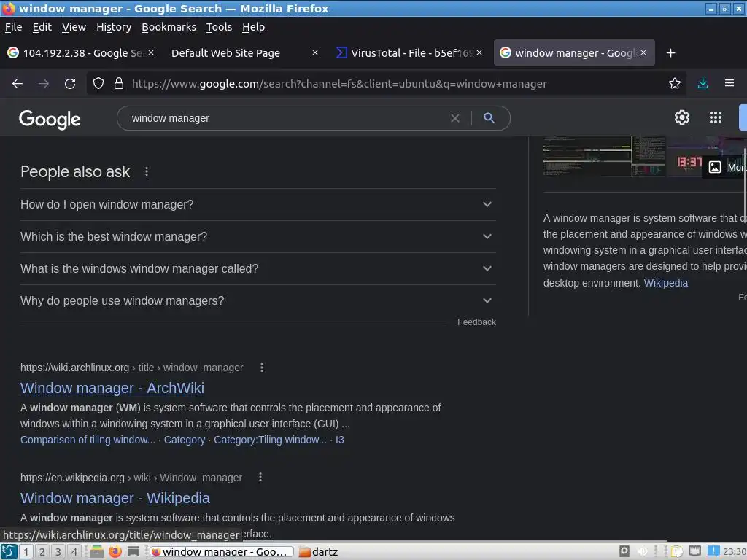The image size is (747, 560).
Task: Open the Help menu
Action: [x=253, y=27]
